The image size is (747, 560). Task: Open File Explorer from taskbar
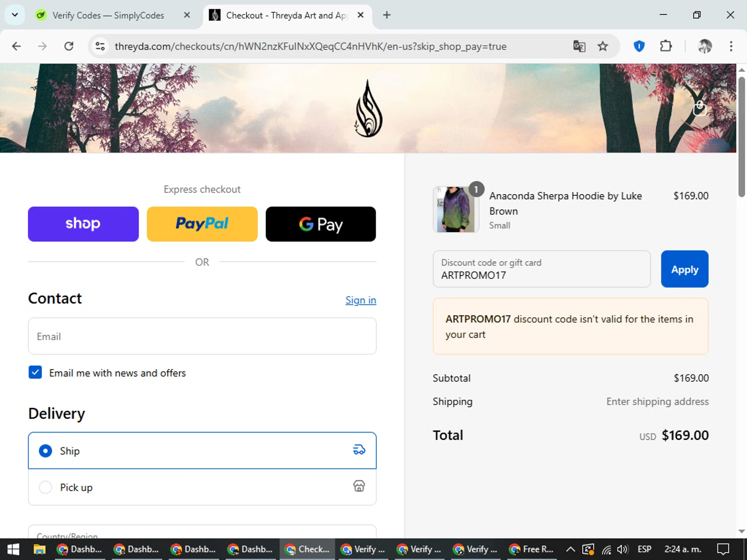click(39, 549)
